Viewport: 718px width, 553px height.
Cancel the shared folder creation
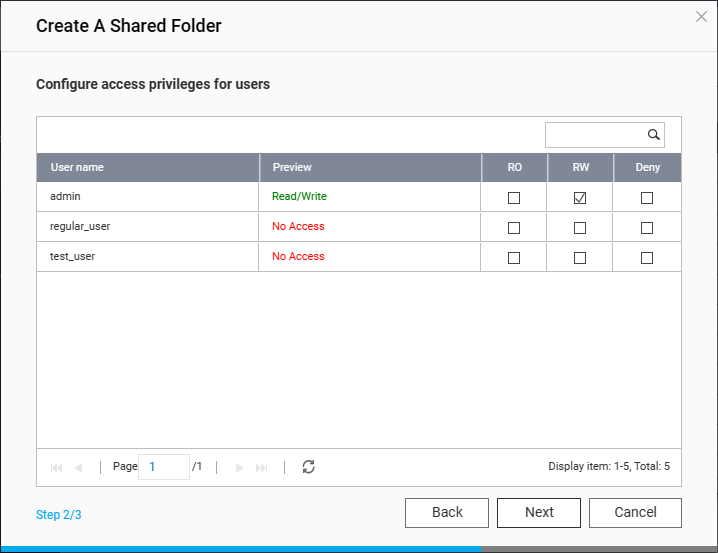coord(635,512)
